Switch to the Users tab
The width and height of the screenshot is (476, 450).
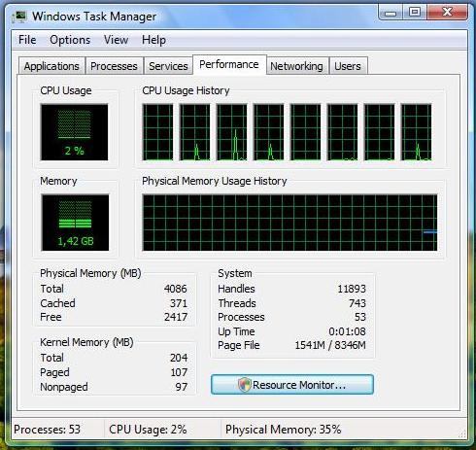click(348, 66)
